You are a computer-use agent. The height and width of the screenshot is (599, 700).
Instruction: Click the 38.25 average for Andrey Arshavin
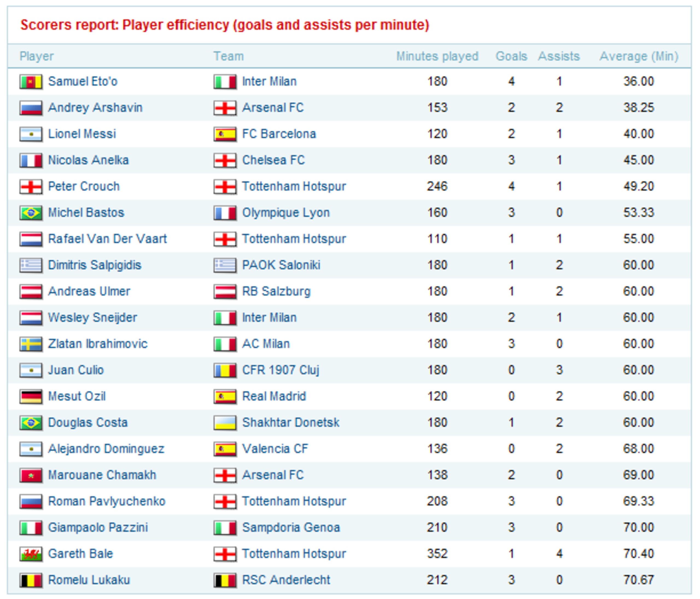638,108
